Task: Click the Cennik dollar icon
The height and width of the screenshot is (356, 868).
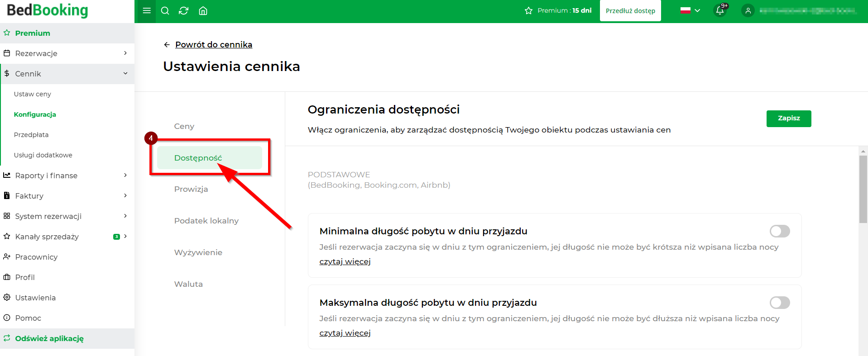Action: click(7, 73)
